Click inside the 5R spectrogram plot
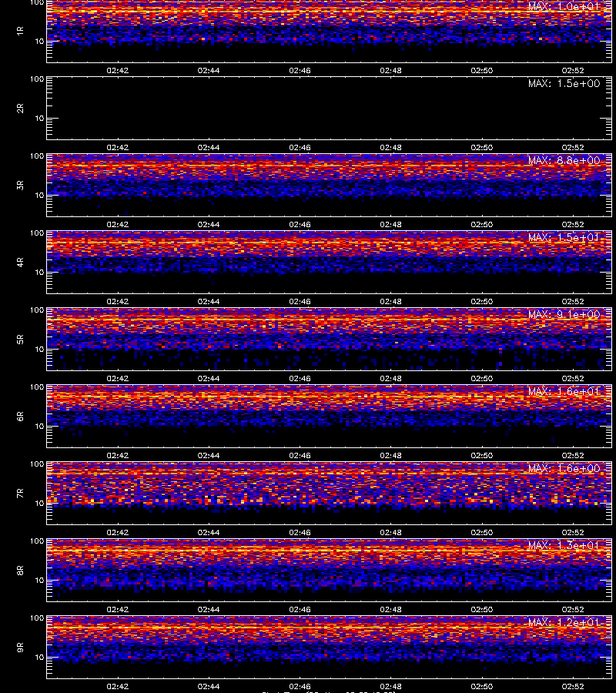 click(x=330, y=340)
